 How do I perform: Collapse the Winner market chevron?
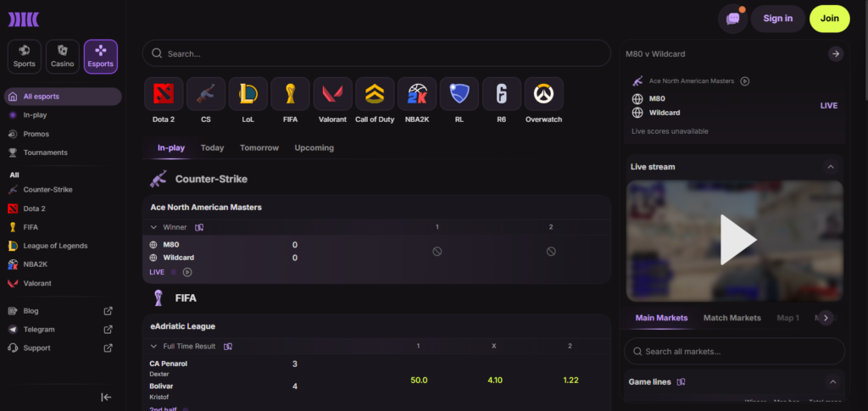point(153,227)
